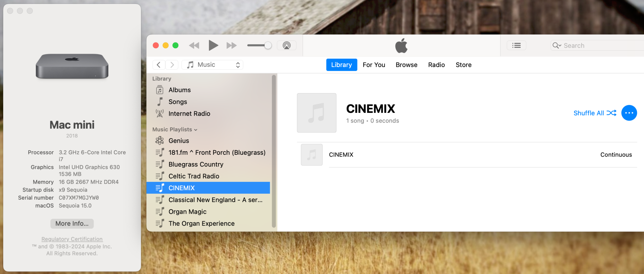Click More Info button in About window
This screenshot has width=644, height=274.
72,224
